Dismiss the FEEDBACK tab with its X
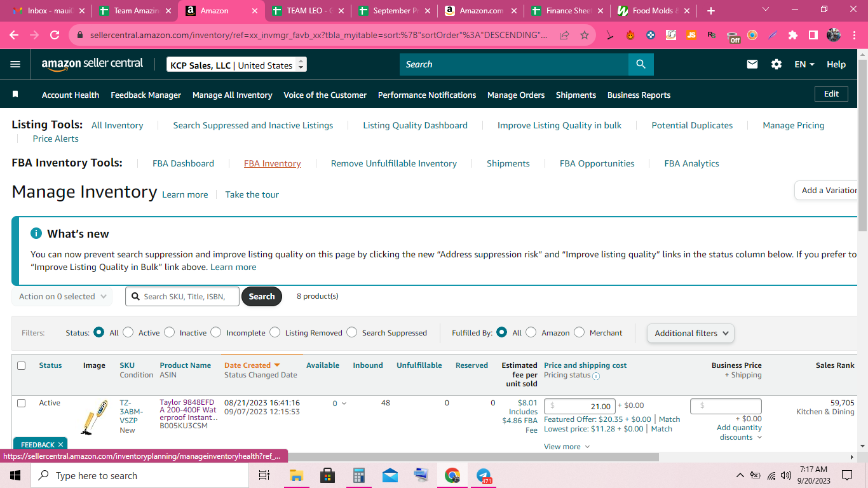 [60, 445]
